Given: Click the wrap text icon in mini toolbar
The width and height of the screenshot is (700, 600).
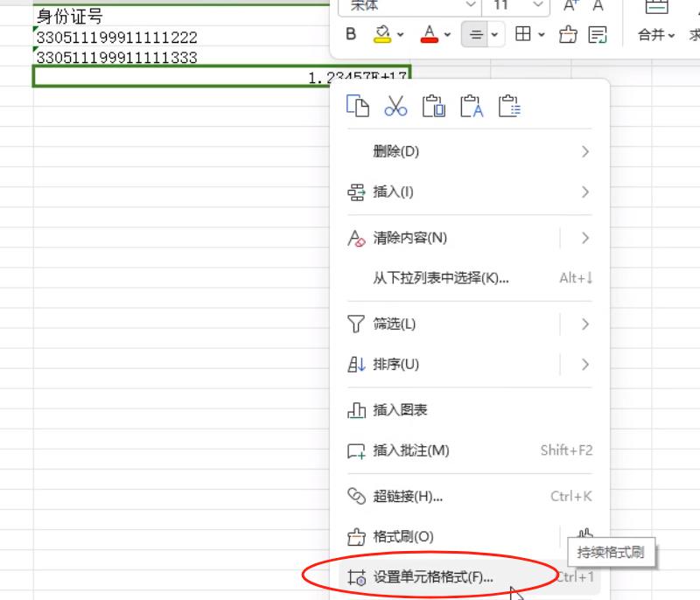Looking at the screenshot, I should 598,34.
